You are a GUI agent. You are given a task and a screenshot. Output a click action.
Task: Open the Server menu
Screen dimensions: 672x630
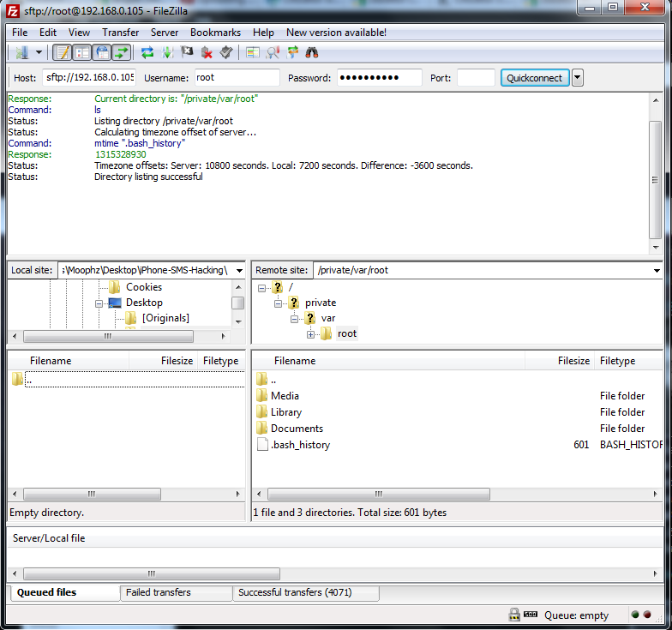165,33
